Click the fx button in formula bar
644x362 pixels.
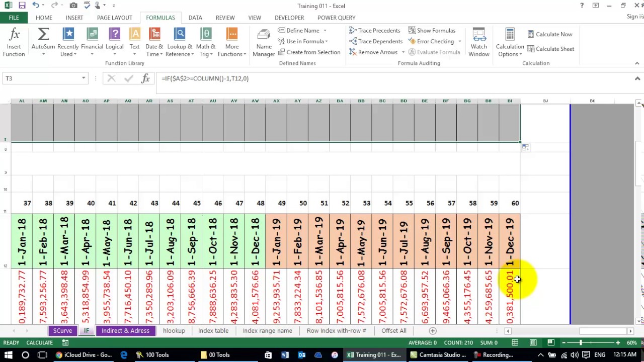(x=145, y=78)
